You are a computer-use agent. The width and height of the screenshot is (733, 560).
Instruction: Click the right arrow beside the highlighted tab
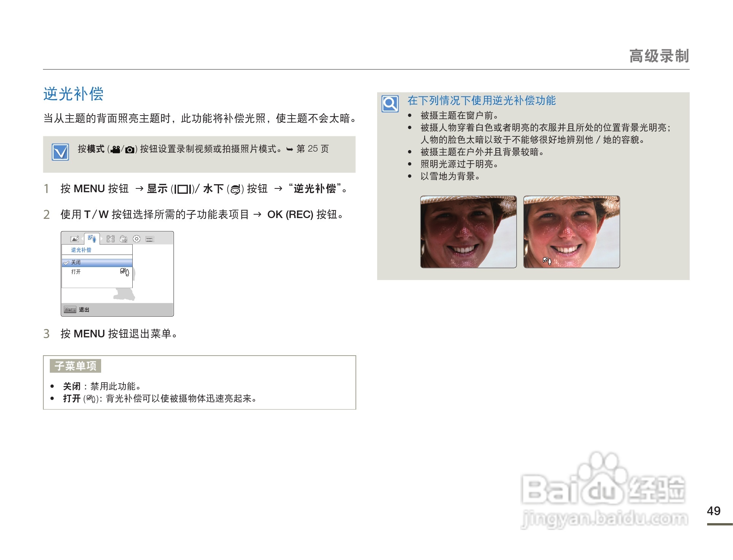click(102, 239)
